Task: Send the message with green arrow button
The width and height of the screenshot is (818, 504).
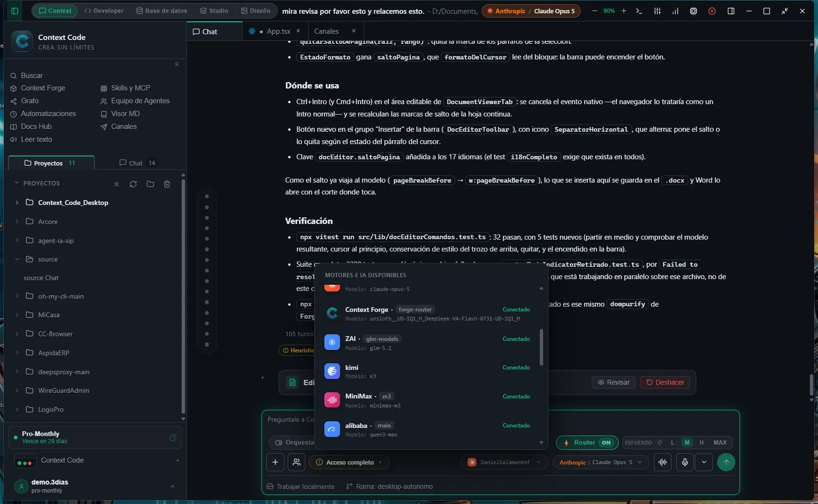Action: click(x=726, y=462)
